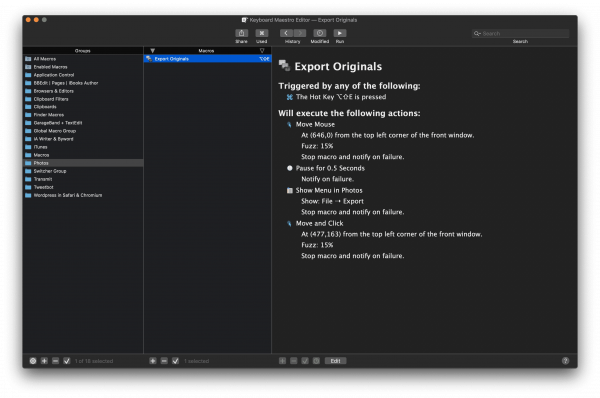Click the filled filter triangle in Macros header

[153, 51]
